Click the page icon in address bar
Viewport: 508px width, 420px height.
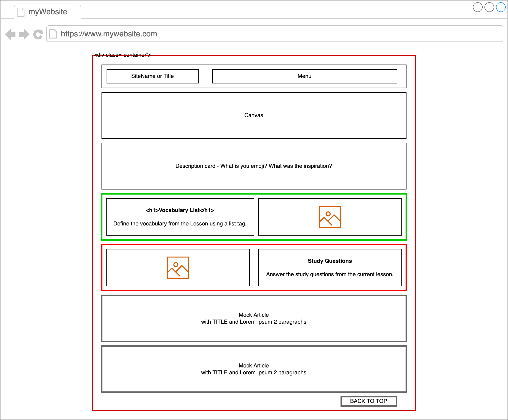click(53, 34)
